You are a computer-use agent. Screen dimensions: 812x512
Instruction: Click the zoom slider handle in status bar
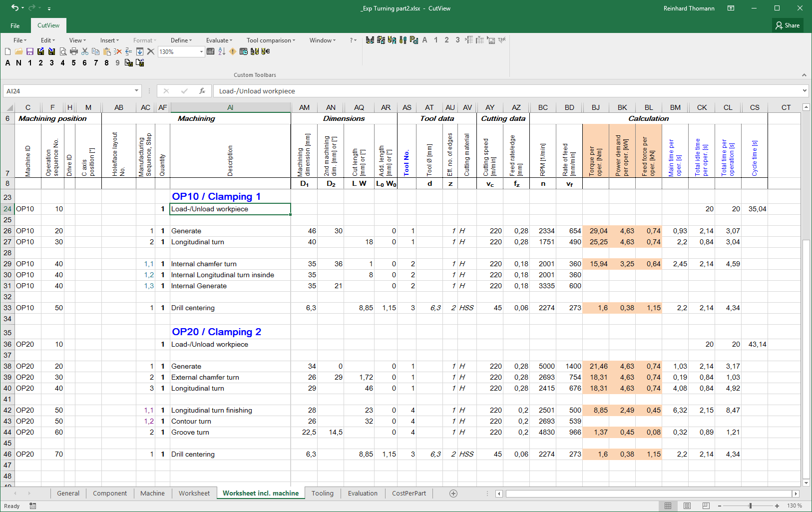750,506
